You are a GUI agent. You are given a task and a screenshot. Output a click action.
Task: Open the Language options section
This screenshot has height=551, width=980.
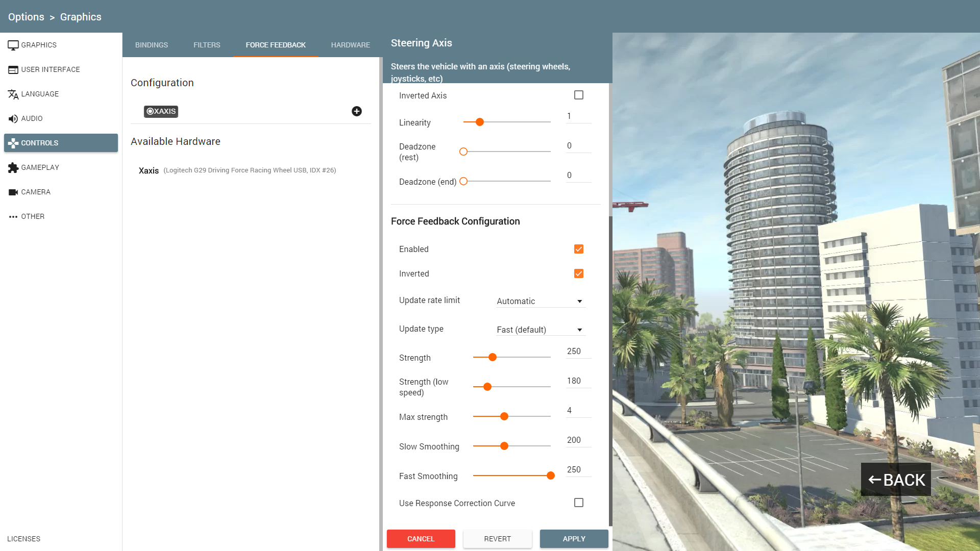(x=61, y=94)
